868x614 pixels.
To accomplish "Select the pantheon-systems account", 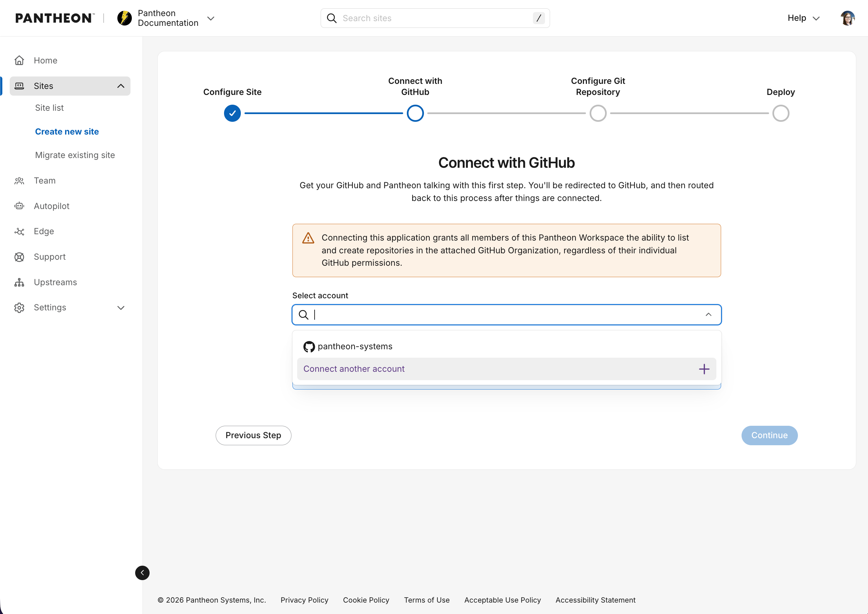I will pos(506,346).
